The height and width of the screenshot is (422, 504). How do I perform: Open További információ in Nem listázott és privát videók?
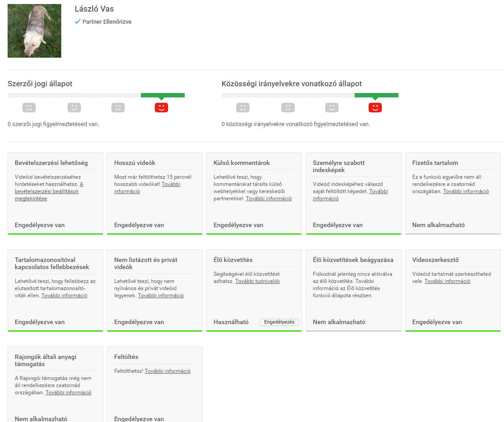click(161, 295)
